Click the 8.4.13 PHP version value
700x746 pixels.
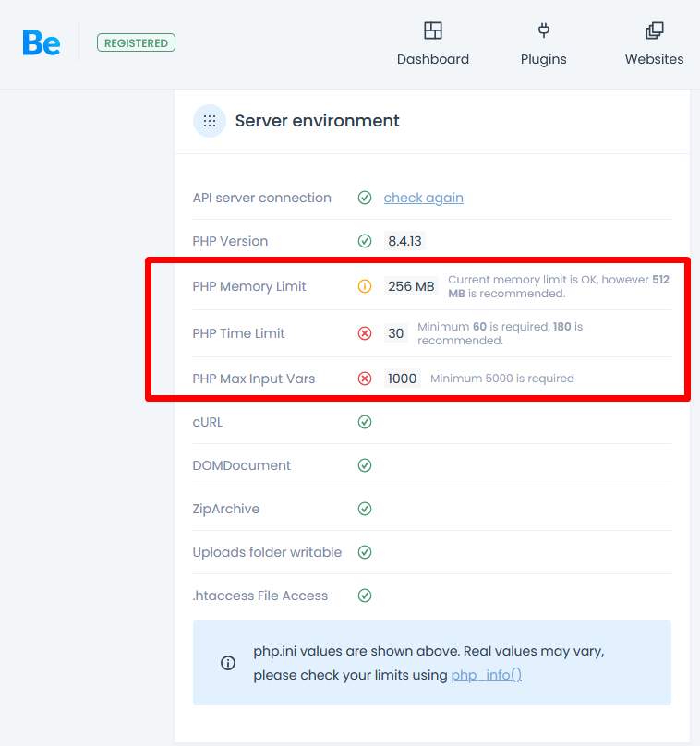point(404,241)
